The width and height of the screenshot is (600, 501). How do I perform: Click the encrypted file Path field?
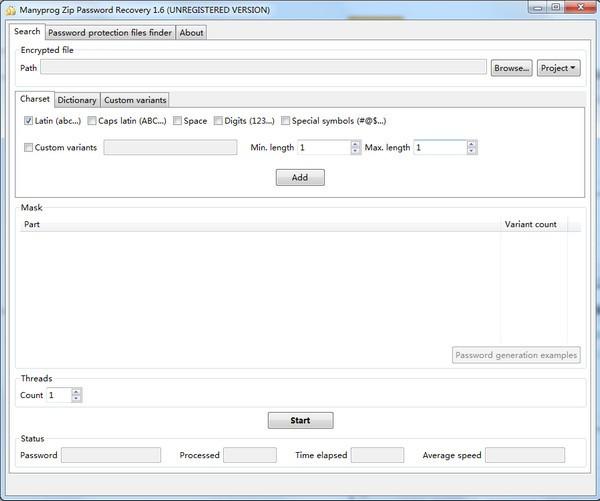263,67
